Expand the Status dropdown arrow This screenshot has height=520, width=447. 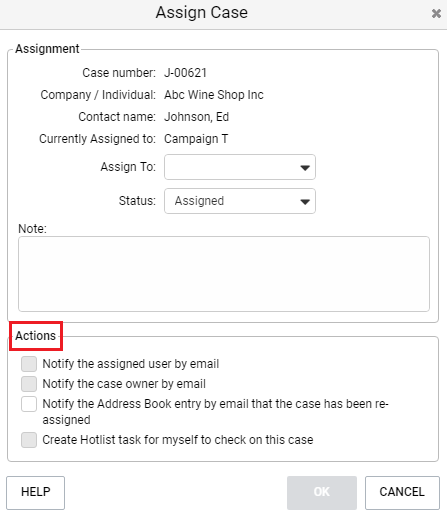pyautogui.click(x=305, y=201)
